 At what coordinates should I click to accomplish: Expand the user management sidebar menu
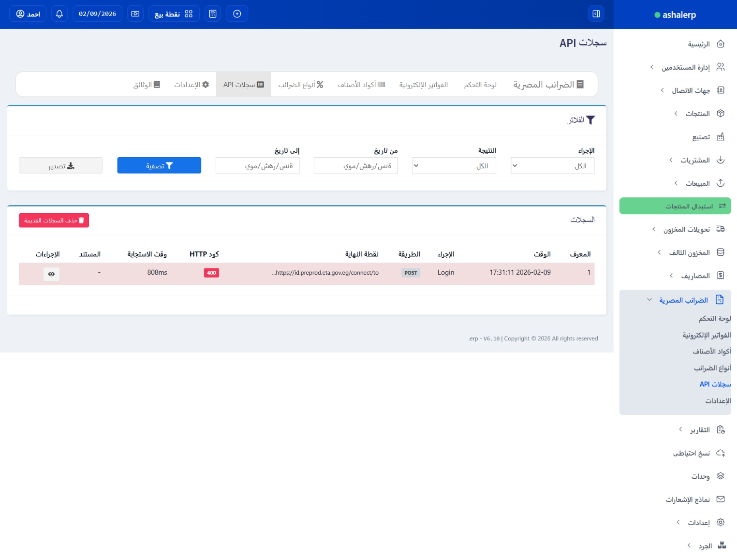point(685,67)
